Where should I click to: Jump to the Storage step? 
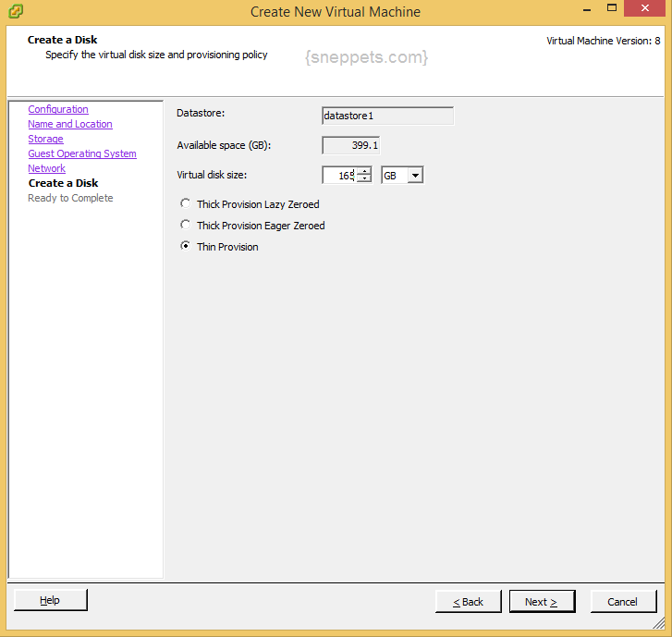pyautogui.click(x=46, y=139)
